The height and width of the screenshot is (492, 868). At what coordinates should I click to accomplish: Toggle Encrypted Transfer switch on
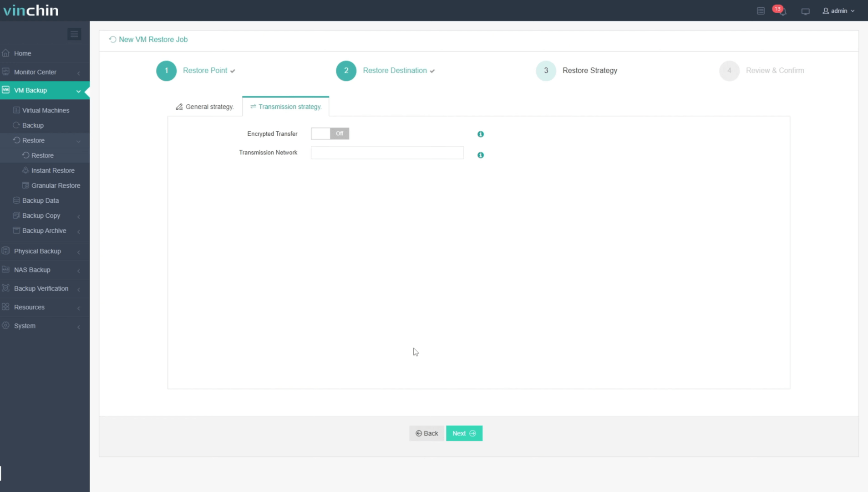coord(330,133)
